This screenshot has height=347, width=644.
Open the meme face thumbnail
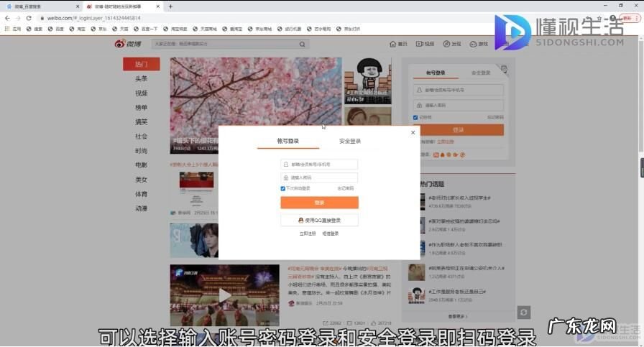tap(368, 81)
